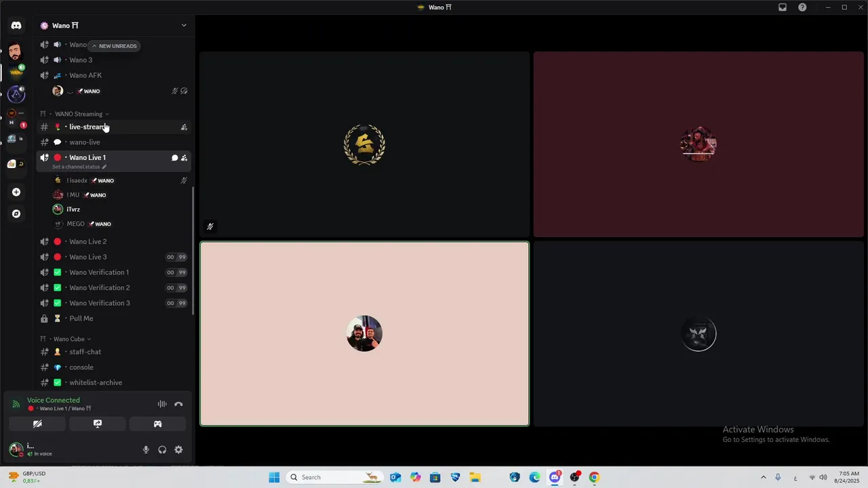Create invite for live-stream channel
Screen dimensions: 868x488
pyautogui.click(x=184, y=127)
